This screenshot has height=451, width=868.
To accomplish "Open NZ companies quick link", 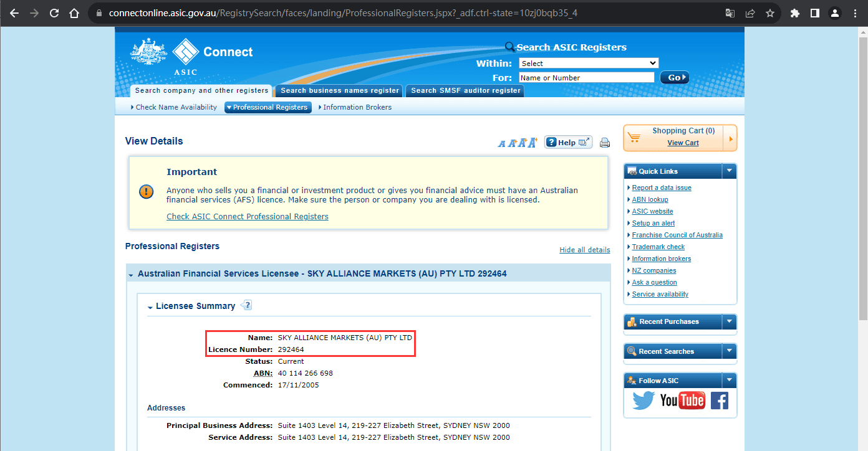I will [653, 270].
